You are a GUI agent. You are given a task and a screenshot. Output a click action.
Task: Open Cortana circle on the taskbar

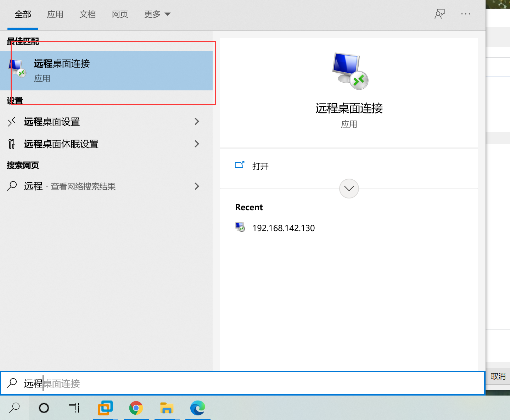[x=44, y=408]
